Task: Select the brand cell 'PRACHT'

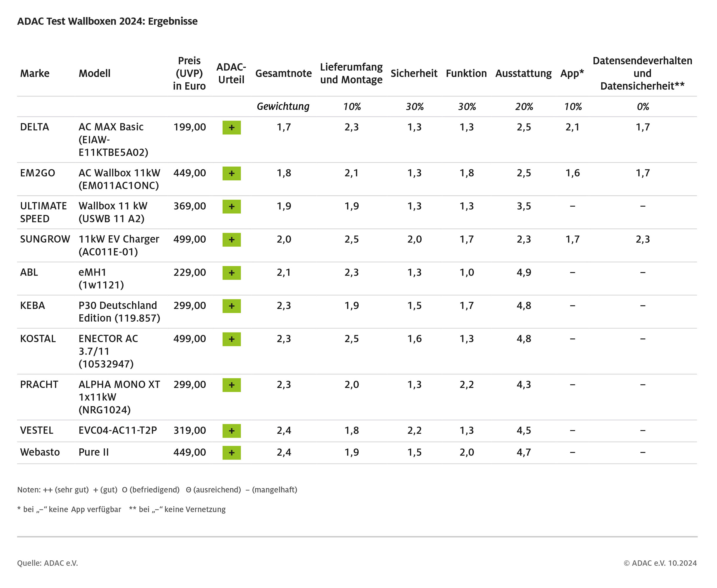Action: (x=39, y=385)
